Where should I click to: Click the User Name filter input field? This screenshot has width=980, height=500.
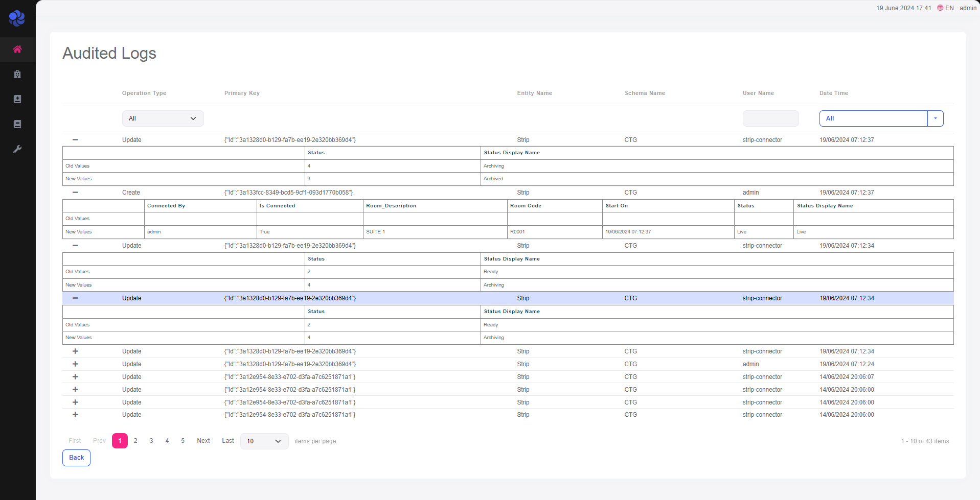pos(770,118)
